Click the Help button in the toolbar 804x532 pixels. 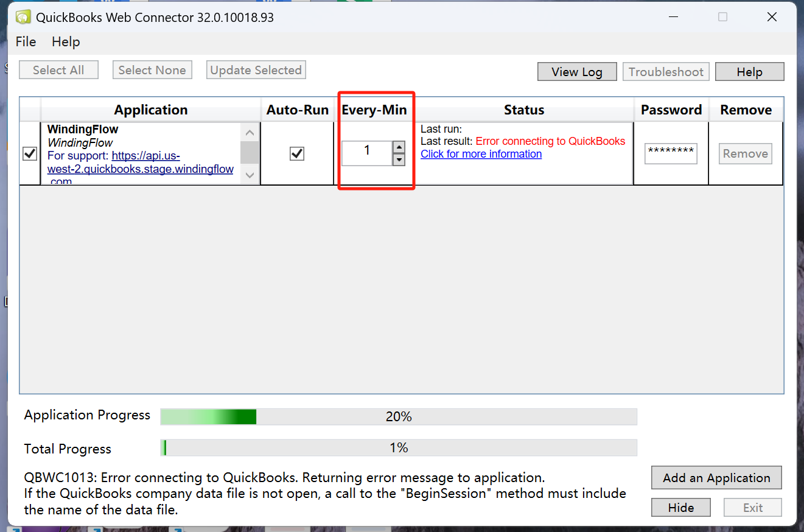[x=750, y=72]
